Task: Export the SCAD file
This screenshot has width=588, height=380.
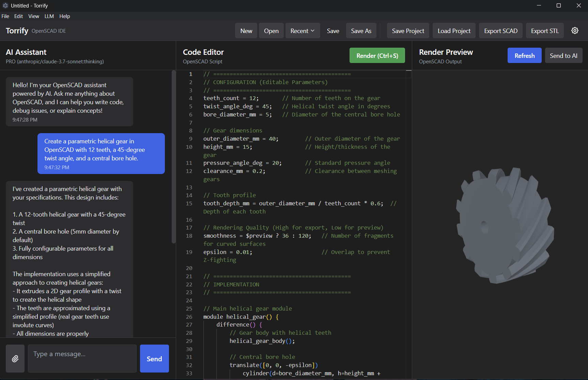Action: [x=500, y=30]
